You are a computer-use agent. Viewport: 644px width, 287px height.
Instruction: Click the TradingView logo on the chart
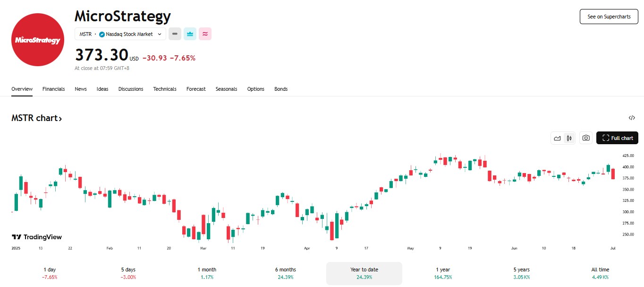click(x=37, y=236)
